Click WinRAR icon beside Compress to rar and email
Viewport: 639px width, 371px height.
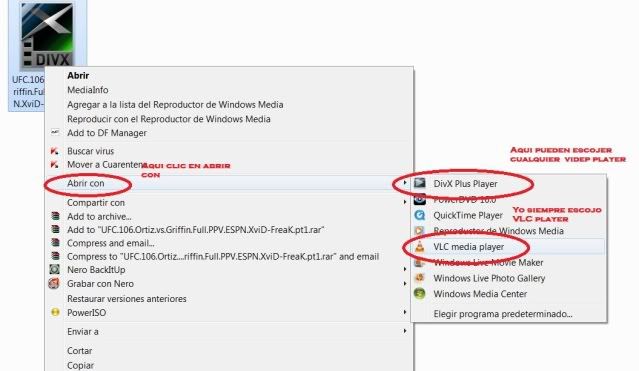pyautogui.click(x=55, y=256)
